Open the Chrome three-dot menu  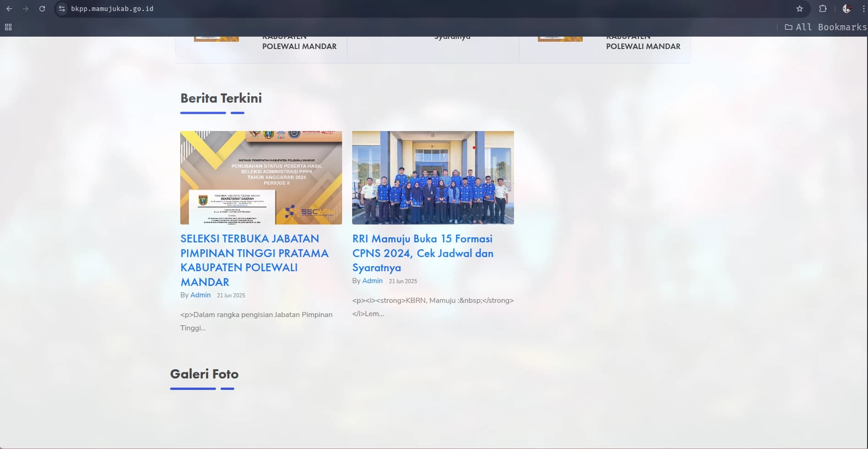(863, 8)
